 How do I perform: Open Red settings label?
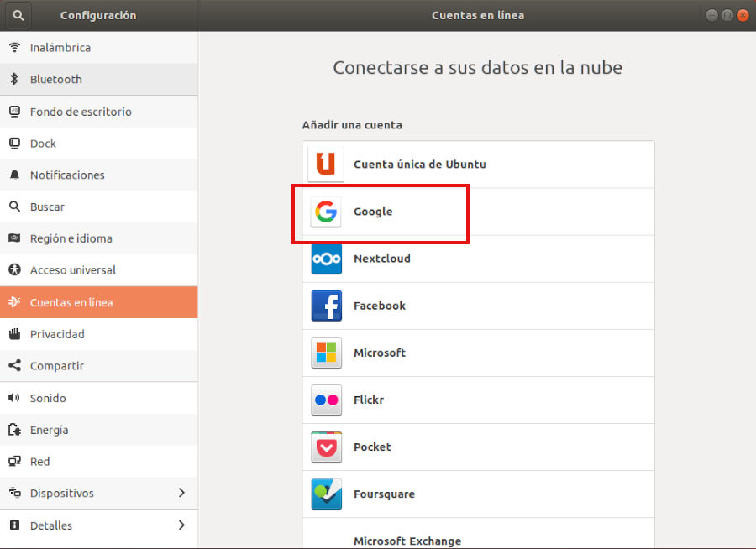coord(39,462)
